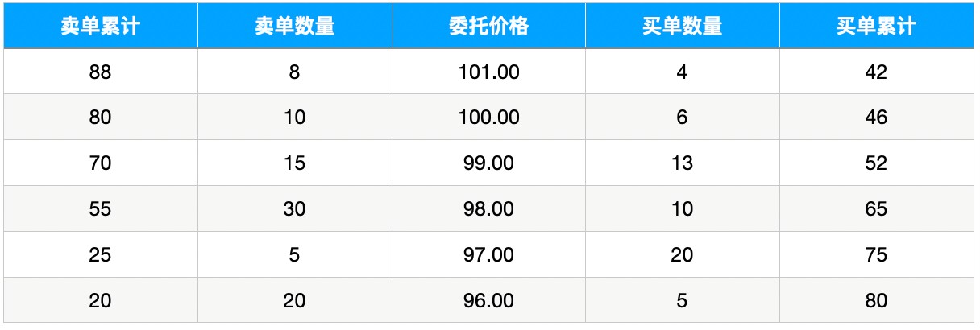Click the 买单数量 column header

pos(683,26)
